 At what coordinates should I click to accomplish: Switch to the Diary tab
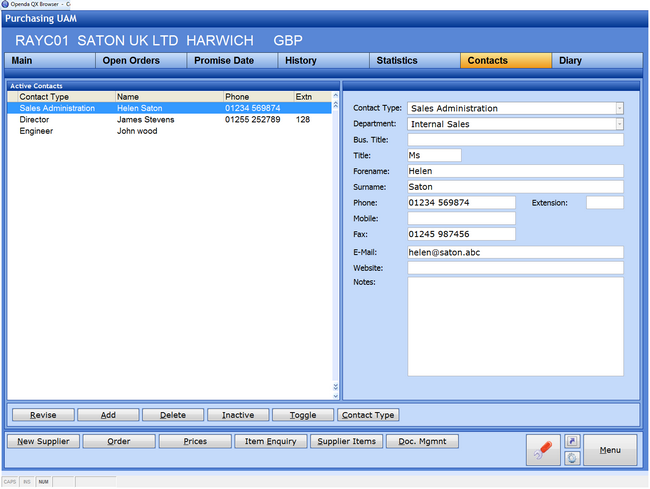coord(597,61)
